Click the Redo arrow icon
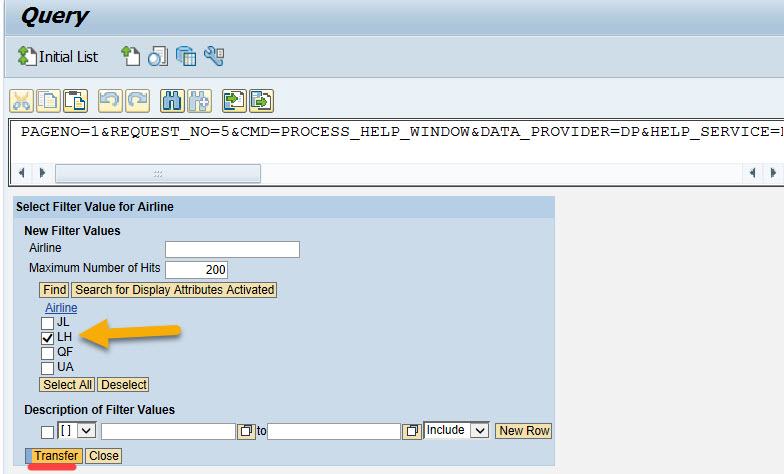 (x=138, y=101)
